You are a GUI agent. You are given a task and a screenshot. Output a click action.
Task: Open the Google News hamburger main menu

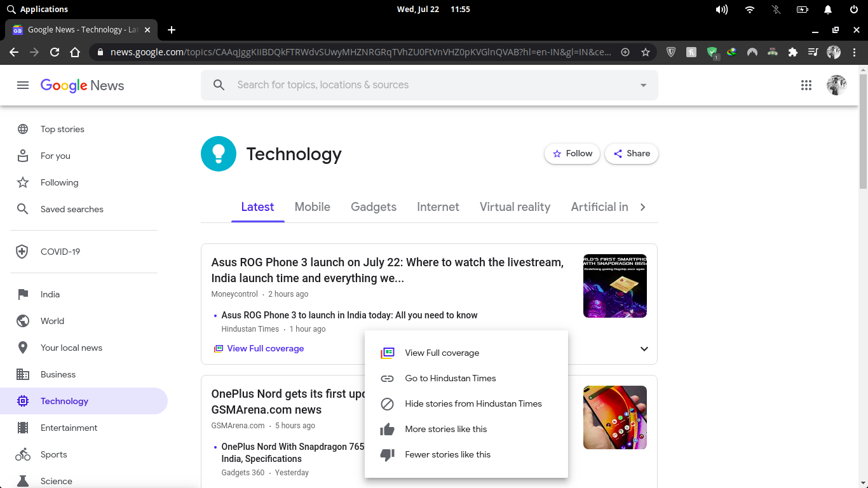point(23,85)
